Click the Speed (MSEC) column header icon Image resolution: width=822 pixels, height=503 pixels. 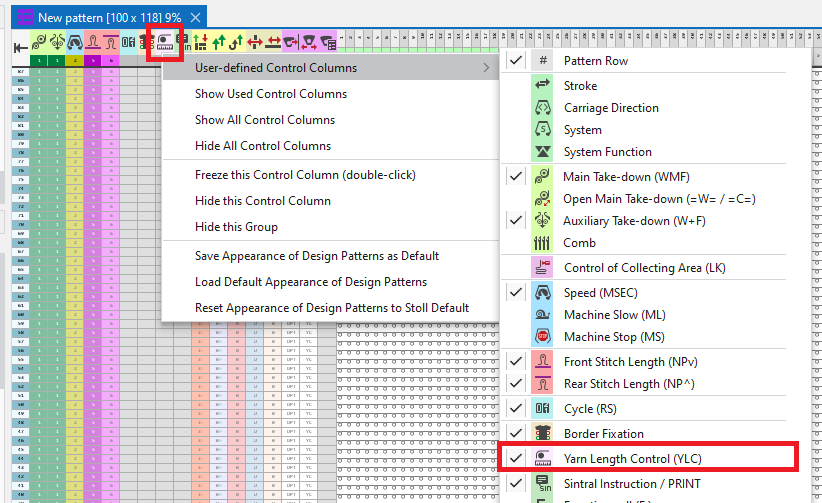coord(75,43)
